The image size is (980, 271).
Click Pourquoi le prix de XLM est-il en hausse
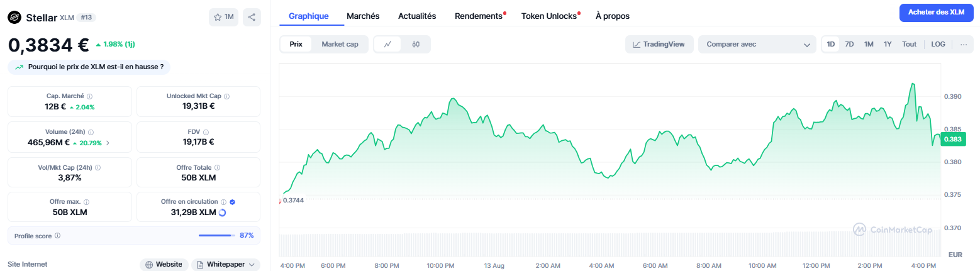coord(89,67)
